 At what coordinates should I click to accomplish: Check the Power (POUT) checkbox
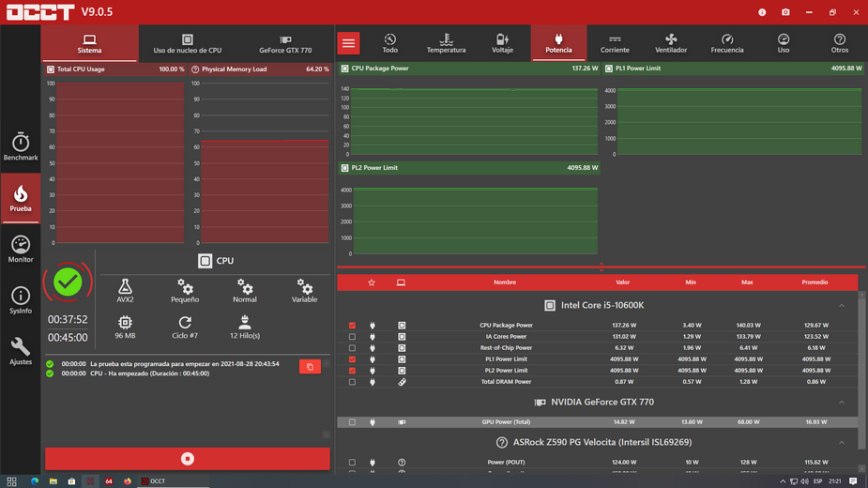pyautogui.click(x=352, y=462)
